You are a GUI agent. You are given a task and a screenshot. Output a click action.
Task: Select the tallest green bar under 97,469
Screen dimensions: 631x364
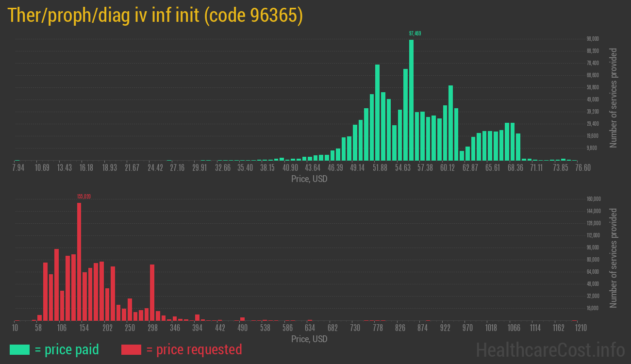411,100
